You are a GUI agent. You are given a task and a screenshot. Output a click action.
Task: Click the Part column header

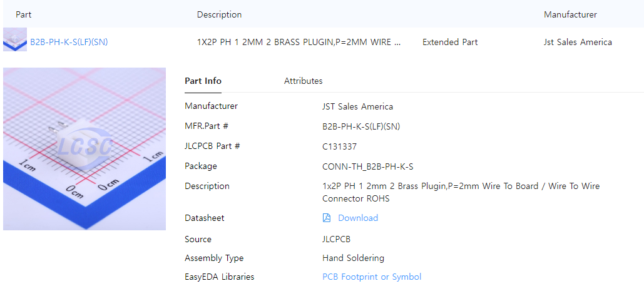point(23,14)
